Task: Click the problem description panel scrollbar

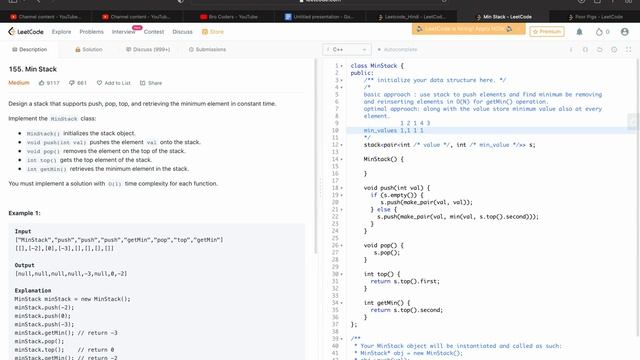Action: [x=315, y=155]
